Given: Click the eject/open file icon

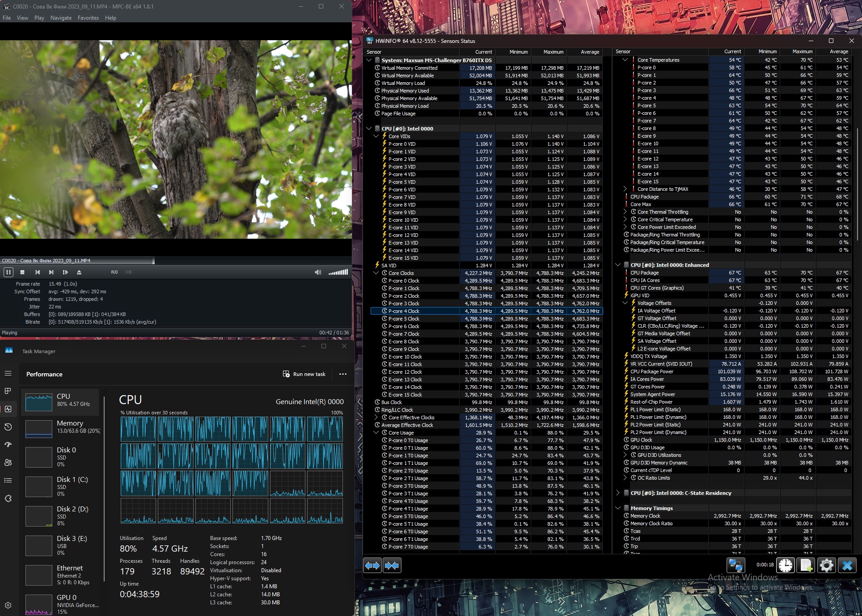Looking at the screenshot, I should pyautogui.click(x=79, y=272).
